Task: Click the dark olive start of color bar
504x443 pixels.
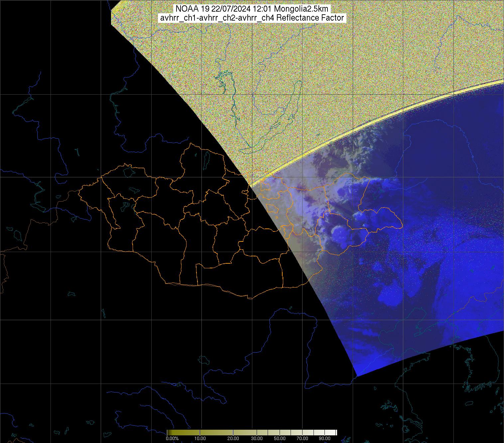Action: [170, 432]
